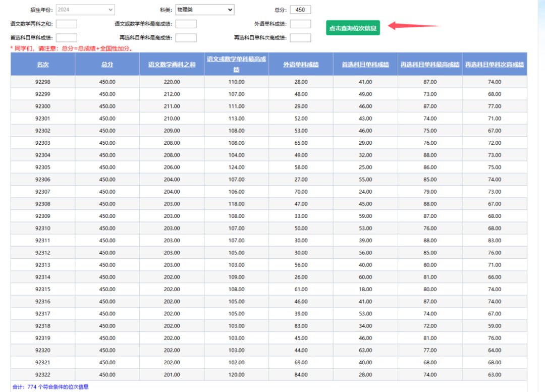
Task: Sort by 首选科目单科成绩 column header
Action: 365,65
